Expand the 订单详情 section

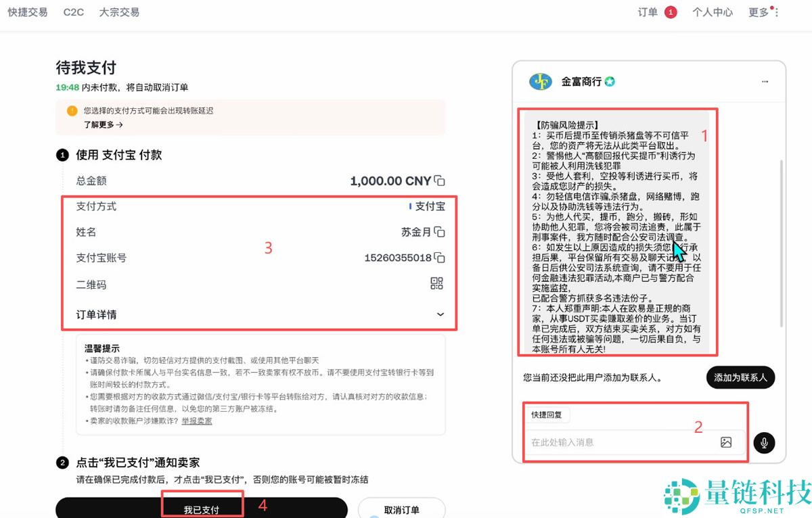pos(440,314)
